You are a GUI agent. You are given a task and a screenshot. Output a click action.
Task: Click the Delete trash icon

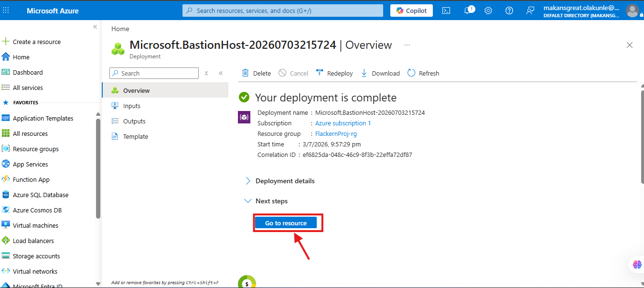click(246, 73)
